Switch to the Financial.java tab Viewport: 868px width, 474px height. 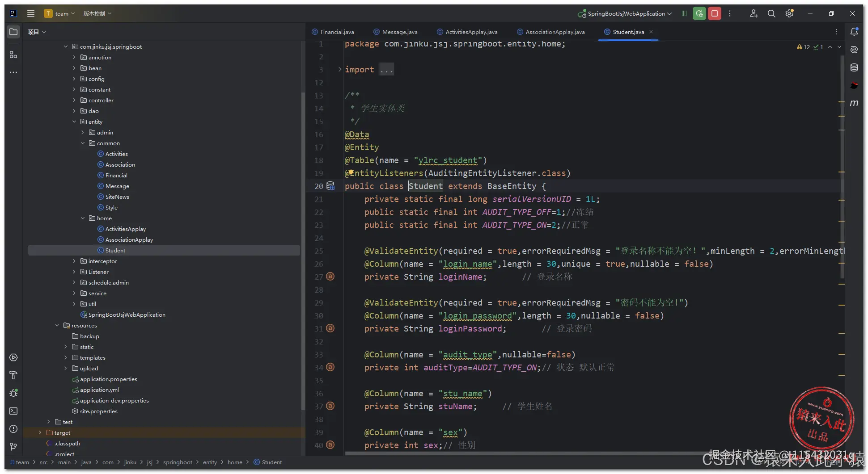point(333,32)
